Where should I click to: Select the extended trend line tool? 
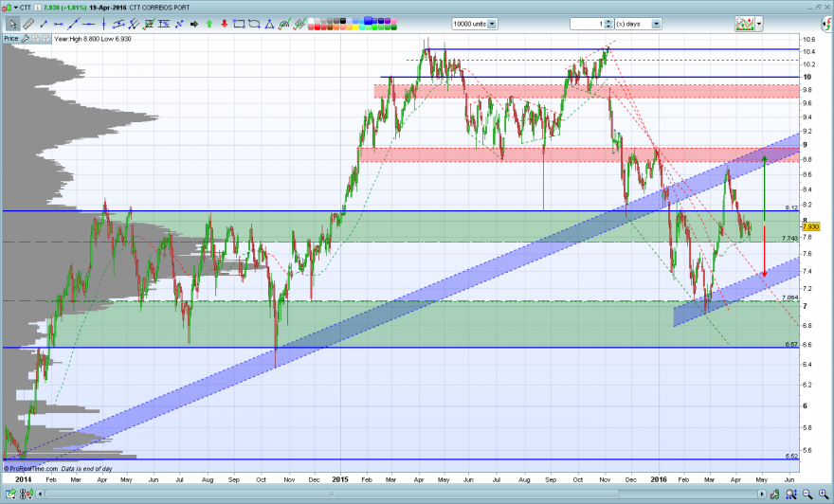coord(73,24)
